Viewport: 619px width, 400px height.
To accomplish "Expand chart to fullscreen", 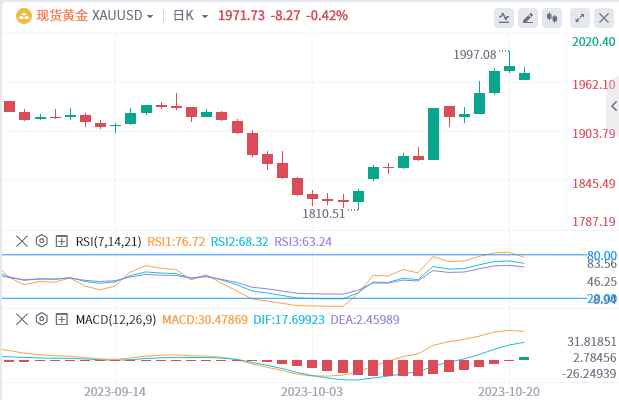I will pyautogui.click(x=577, y=17).
